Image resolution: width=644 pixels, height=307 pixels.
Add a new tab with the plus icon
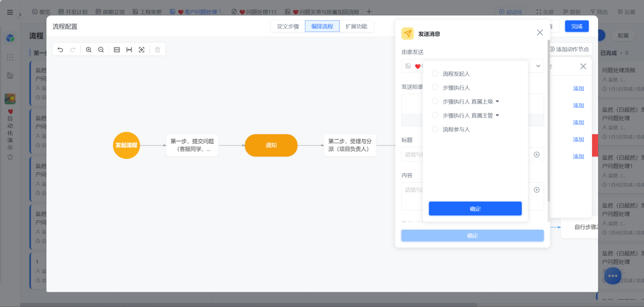(x=369, y=12)
